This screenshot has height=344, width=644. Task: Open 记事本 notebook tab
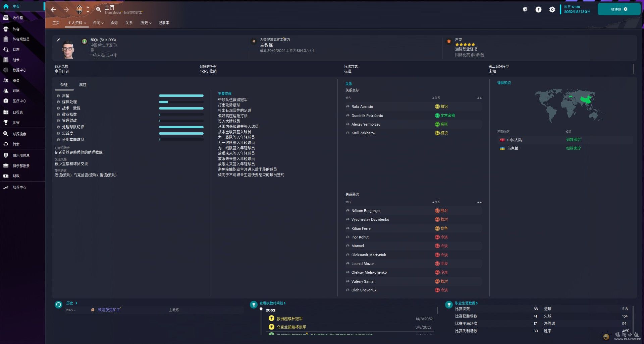tap(164, 23)
